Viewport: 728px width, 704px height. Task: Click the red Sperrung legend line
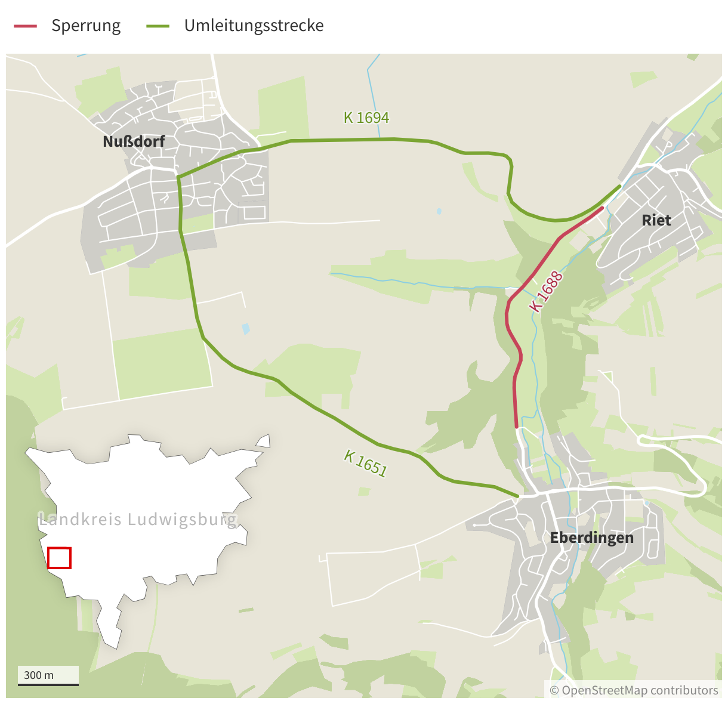[25, 26]
